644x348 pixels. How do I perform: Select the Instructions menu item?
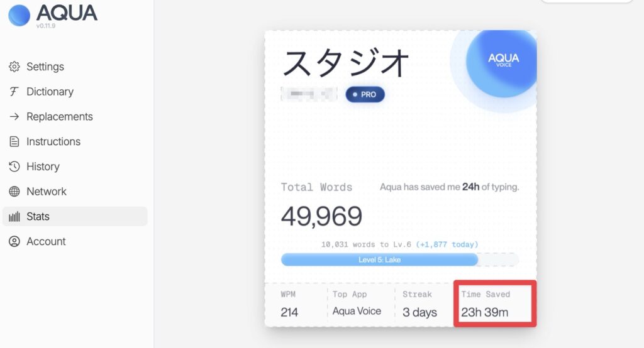(53, 142)
